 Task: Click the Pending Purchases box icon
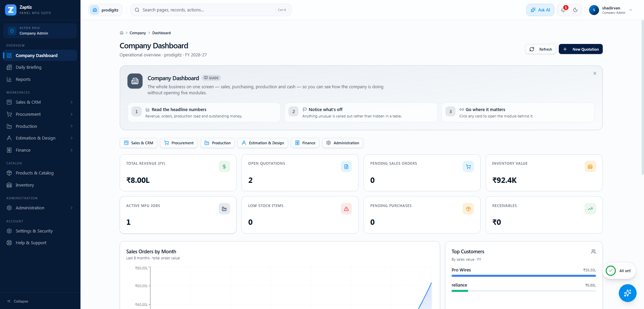(x=468, y=209)
